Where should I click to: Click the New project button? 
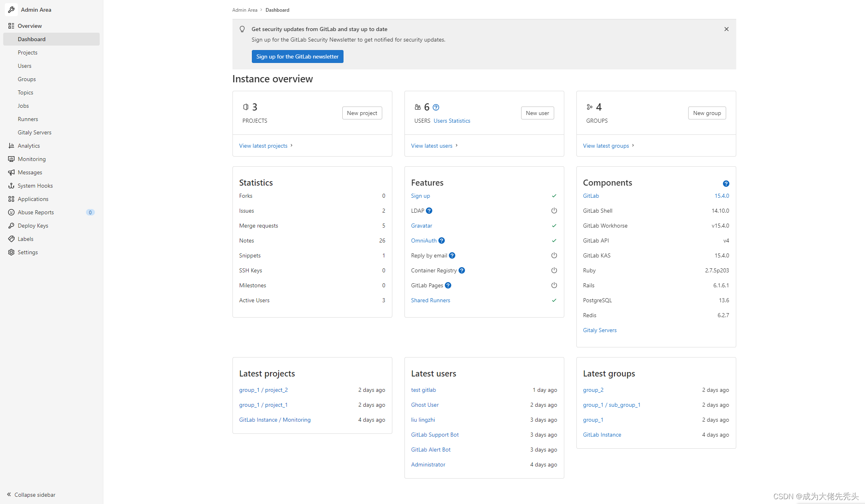(362, 113)
